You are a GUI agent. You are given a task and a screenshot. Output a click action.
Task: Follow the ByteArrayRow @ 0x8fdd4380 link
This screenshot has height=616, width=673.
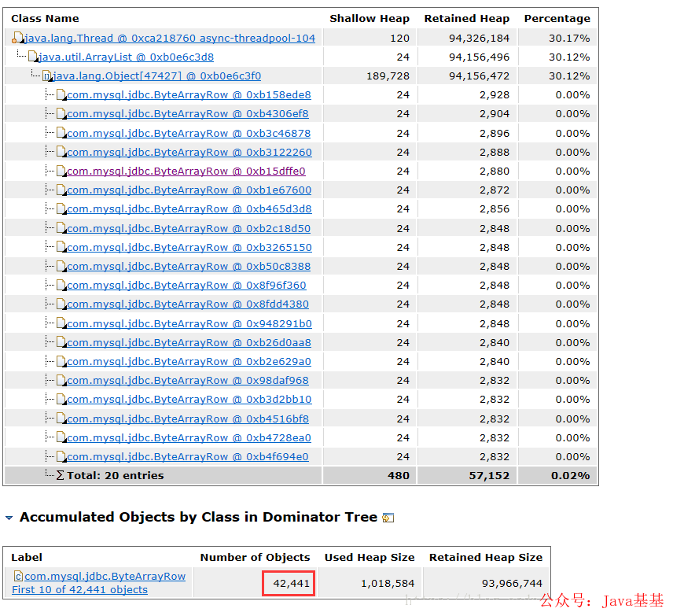[188, 304]
